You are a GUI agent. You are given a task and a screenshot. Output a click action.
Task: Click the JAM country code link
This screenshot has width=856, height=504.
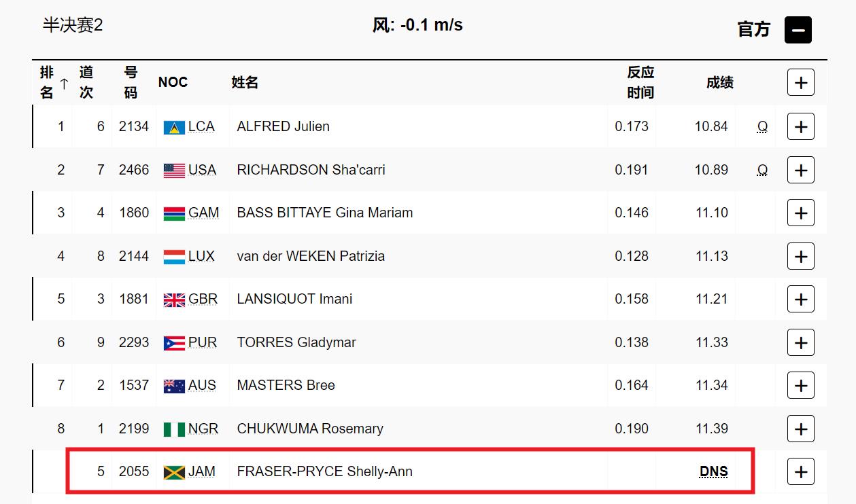201,471
